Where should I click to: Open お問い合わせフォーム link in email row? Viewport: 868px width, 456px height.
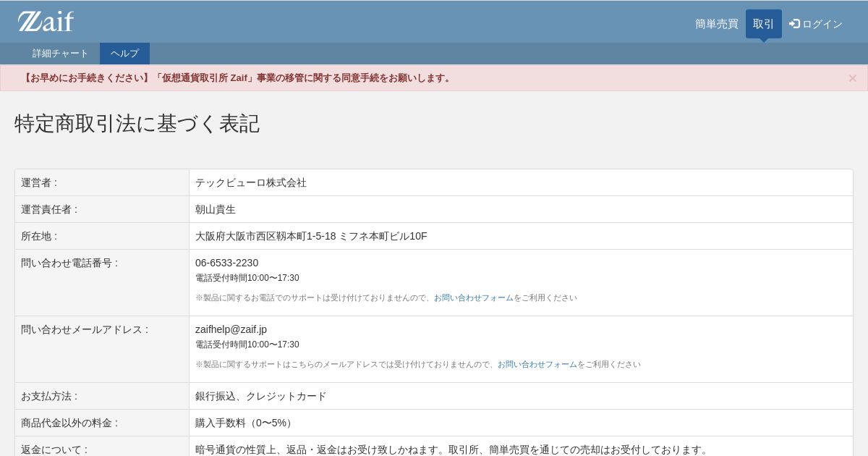[537, 364]
